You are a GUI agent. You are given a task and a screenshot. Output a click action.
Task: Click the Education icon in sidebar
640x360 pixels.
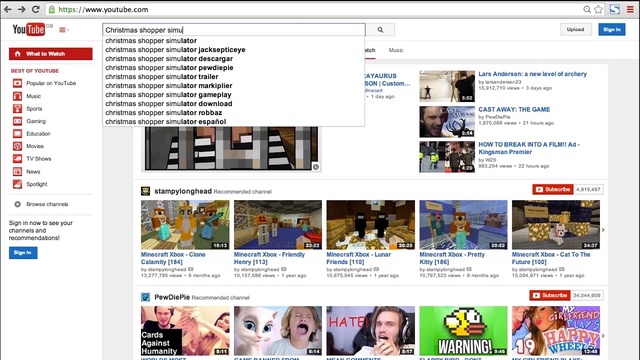[17, 133]
